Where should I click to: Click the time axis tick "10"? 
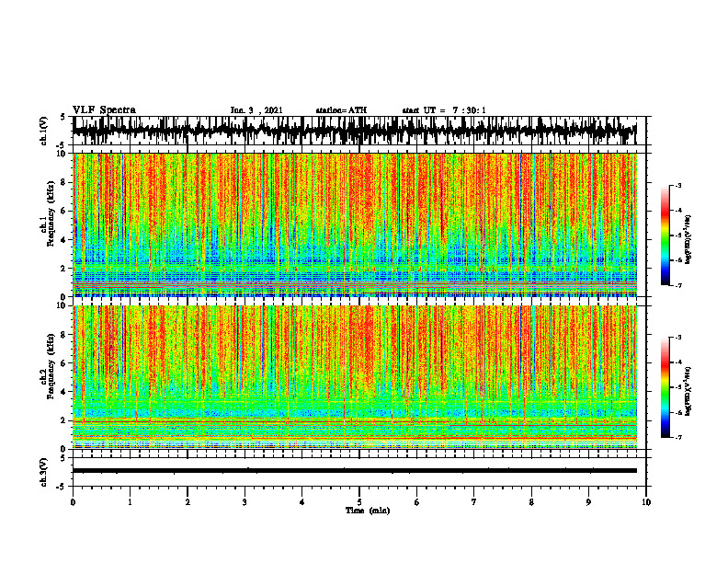click(646, 502)
